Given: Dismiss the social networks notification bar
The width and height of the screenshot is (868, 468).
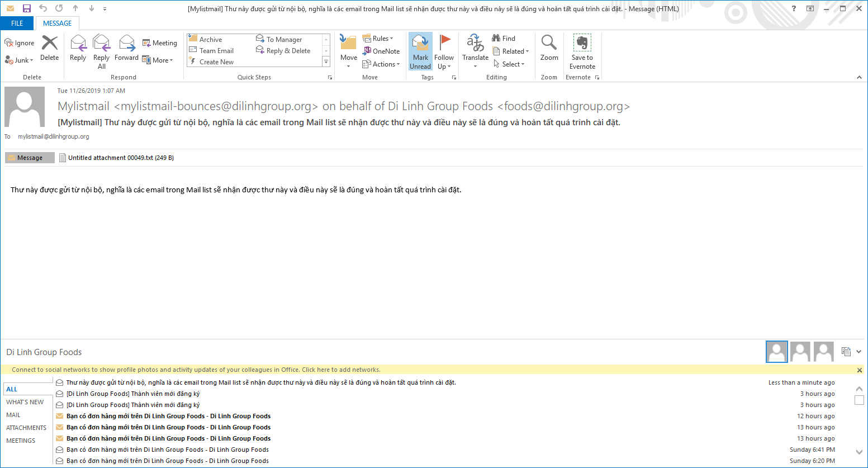Looking at the screenshot, I should pos(860,370).
